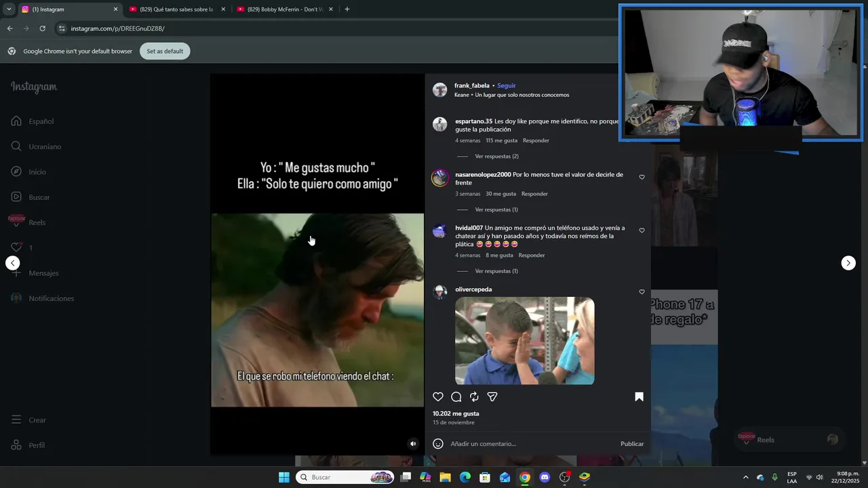Click the Publicar button
Viewport: 868px width, 488px height.
coord(632,444)
